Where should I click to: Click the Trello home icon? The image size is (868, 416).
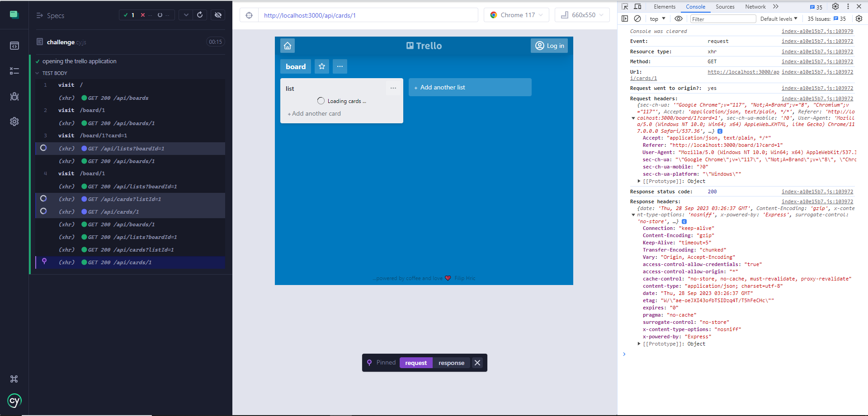288,46
